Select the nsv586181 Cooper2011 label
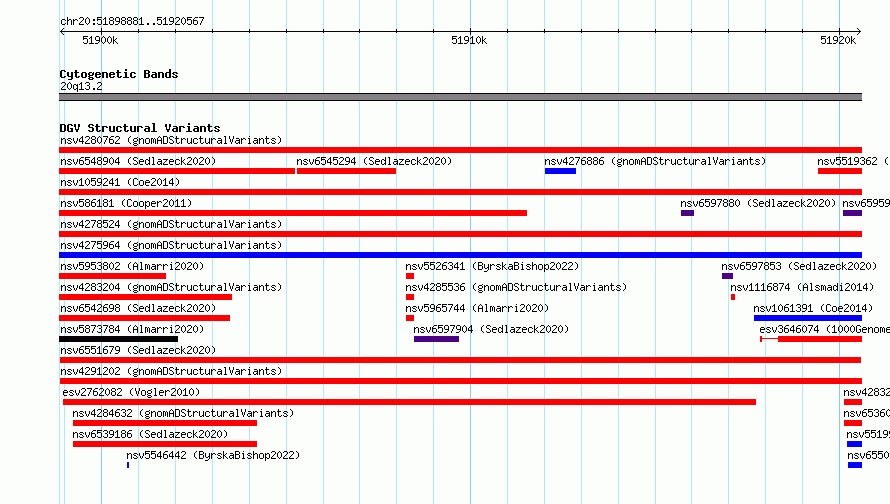This screenshot has height=504, width=890. point(126,203)
